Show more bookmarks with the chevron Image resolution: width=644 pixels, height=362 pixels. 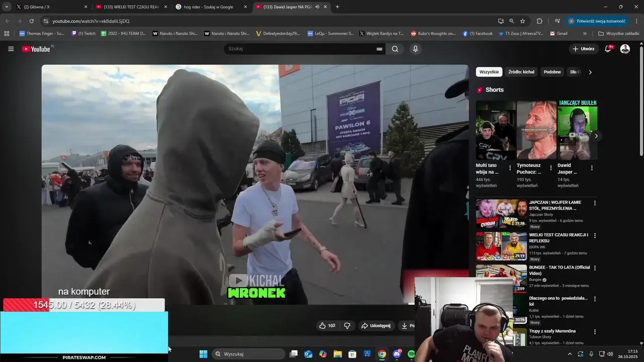click(585, 34)
